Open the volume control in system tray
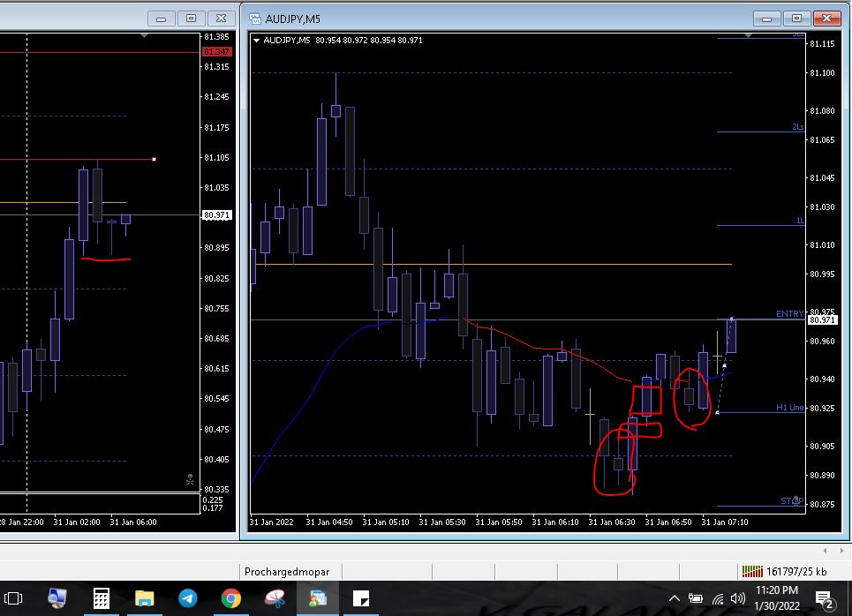This screenshot has height=616, width=852. pos(738,599)
